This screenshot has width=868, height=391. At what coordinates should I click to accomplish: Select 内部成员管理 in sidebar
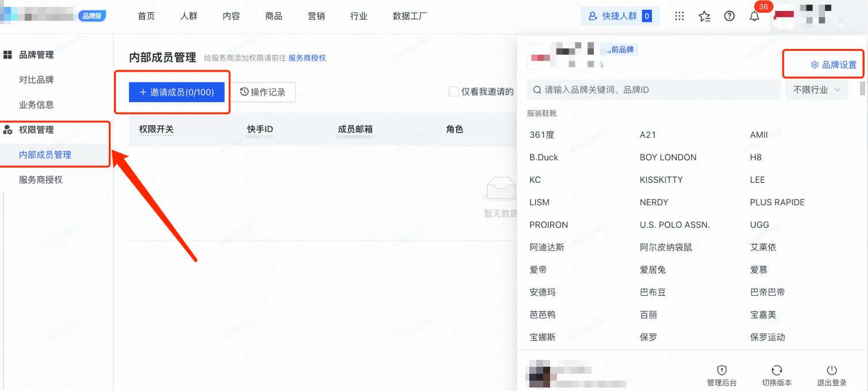[45, 155]
